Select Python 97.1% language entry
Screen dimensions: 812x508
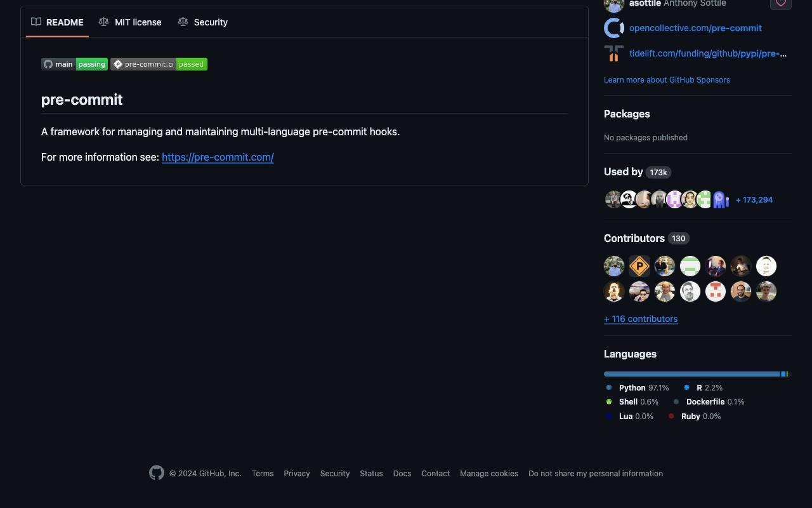[x=638, y=387]
